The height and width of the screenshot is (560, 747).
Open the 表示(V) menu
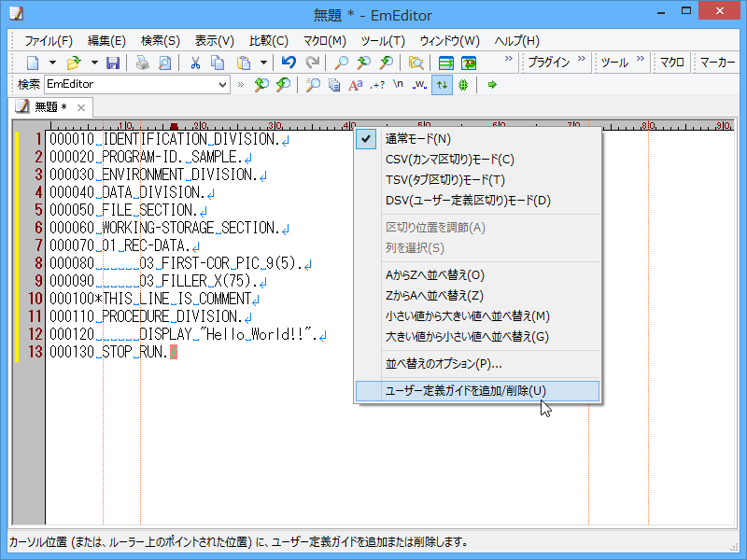(x=215, y=41)
